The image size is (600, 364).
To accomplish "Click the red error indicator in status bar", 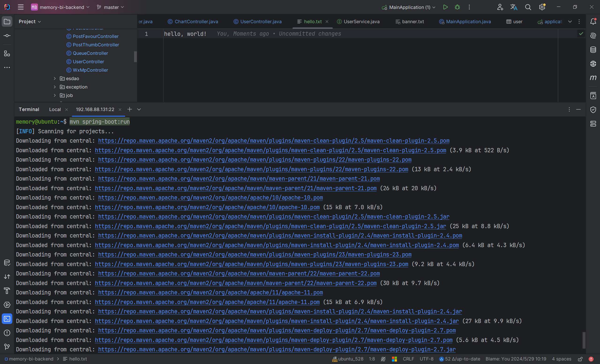I will (591, 359).
